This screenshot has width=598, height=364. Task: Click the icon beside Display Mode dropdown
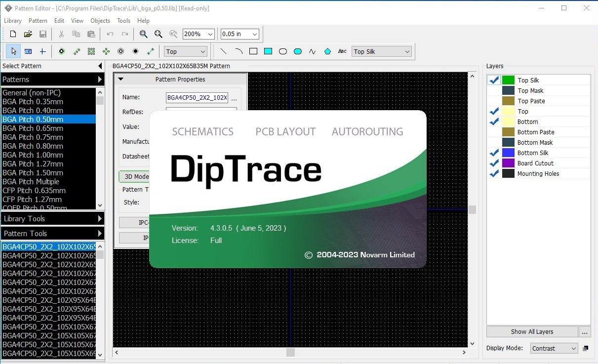click(x=586, y=348)
